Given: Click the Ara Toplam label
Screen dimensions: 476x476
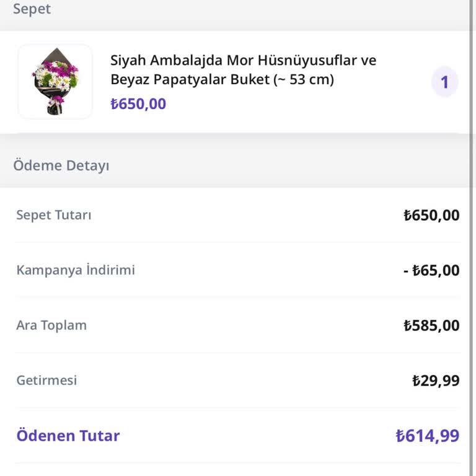Looking at the screenshot, I should click(51, 325).
